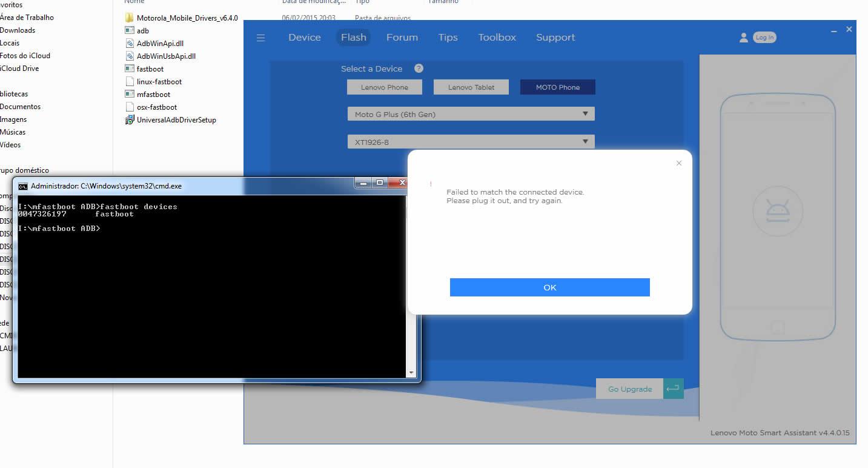Click the cmd.exe title bar icon

tap(22, 186)
